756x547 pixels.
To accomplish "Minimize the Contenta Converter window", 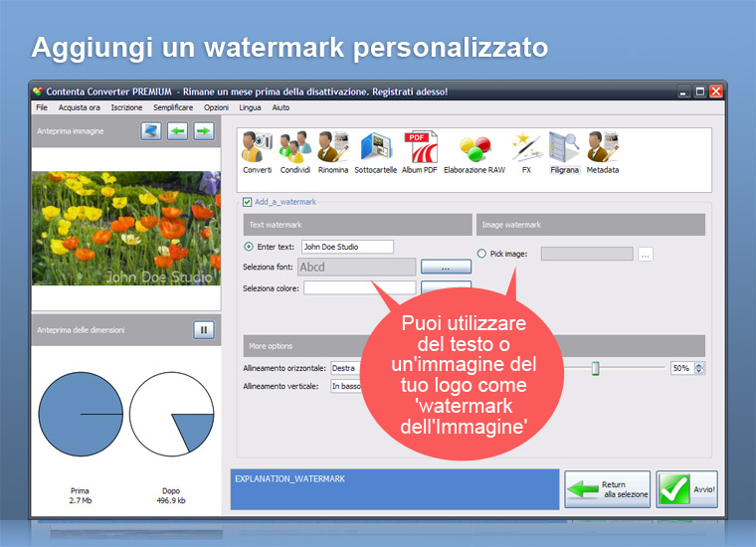I will pyautogui.click(x=683, y=91).
